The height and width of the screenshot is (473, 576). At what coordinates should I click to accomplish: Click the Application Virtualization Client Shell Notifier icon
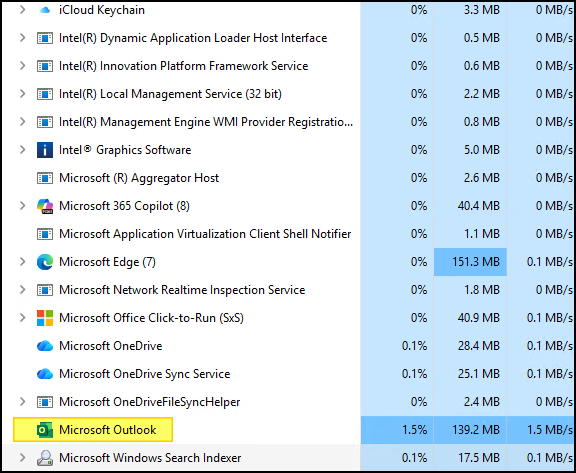(x=45, y=234)
